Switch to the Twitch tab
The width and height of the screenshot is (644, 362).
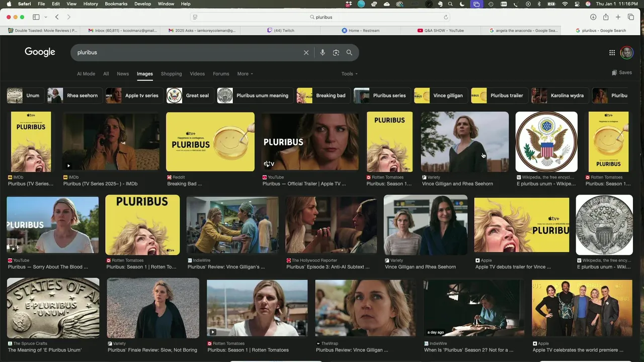[281, 31]
